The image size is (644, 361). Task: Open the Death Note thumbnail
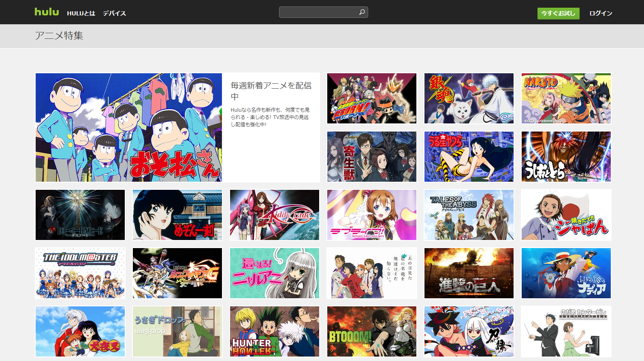pyautogui.click(x=80, y=215)
